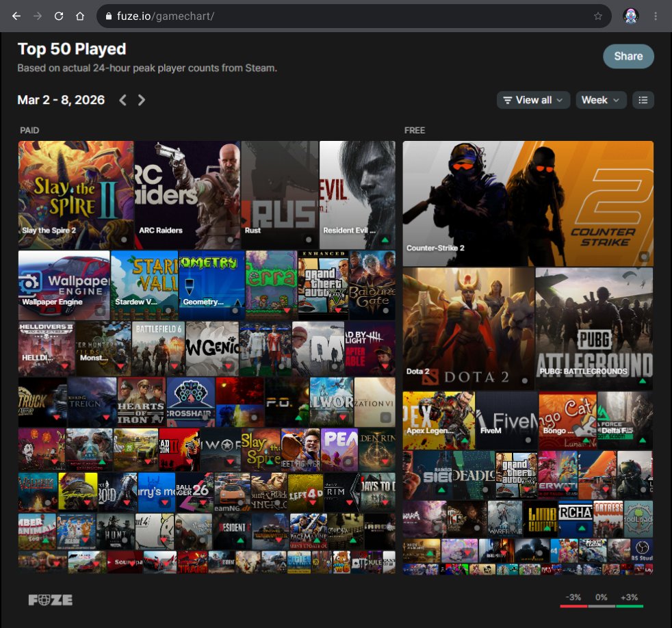Open the Baldur's Gate tile
The width and height of the screenshot is (672, 628).
[x=372, y=285]
